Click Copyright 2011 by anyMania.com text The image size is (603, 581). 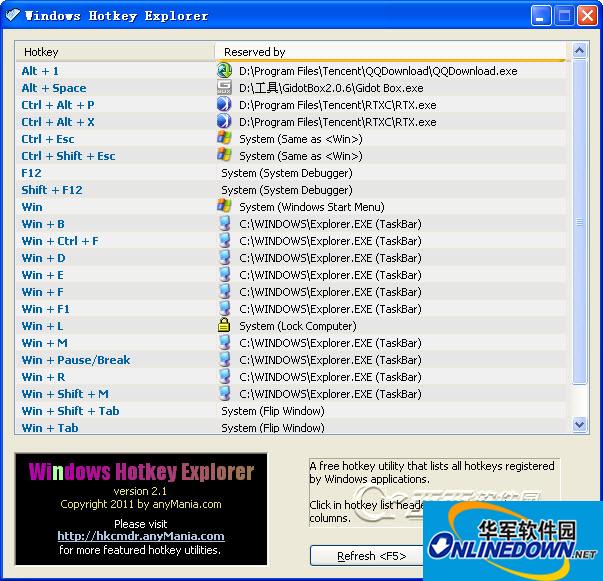click(x=141, y=504)
